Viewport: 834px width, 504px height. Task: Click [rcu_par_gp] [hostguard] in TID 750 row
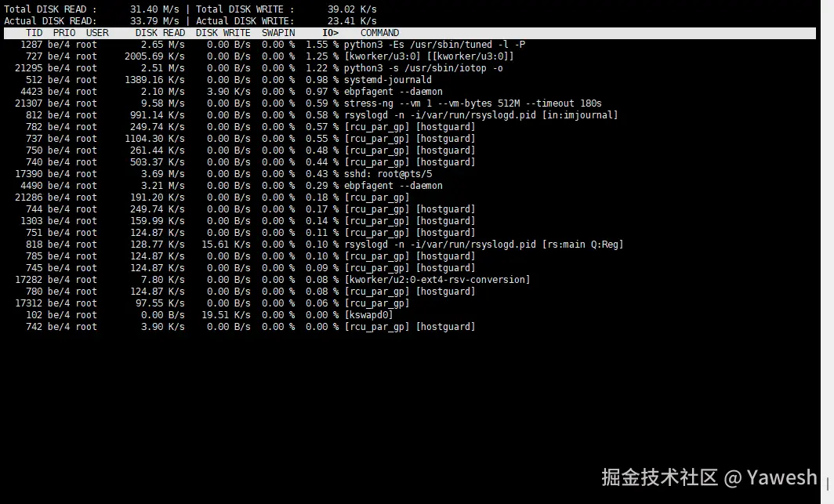coord(409,150)
